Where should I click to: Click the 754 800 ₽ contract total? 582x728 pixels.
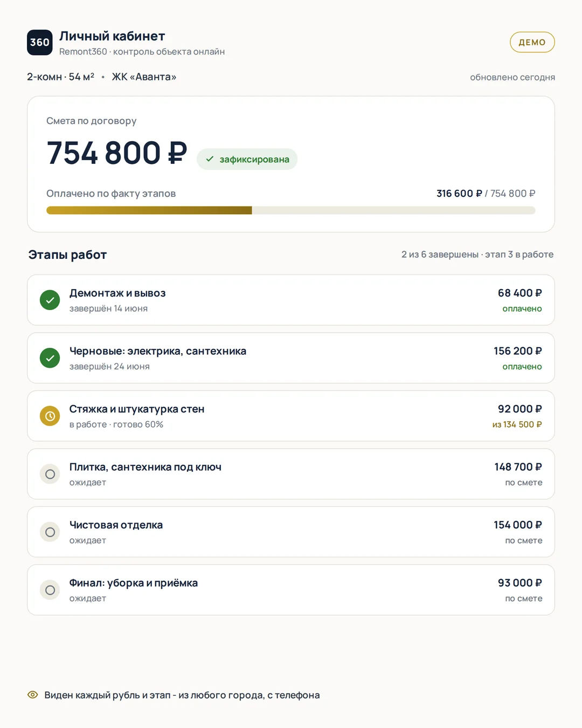(x=117, y=153)
